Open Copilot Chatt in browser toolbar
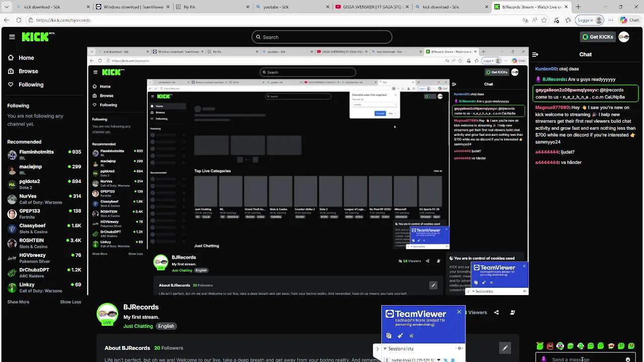 click(629, 20)
